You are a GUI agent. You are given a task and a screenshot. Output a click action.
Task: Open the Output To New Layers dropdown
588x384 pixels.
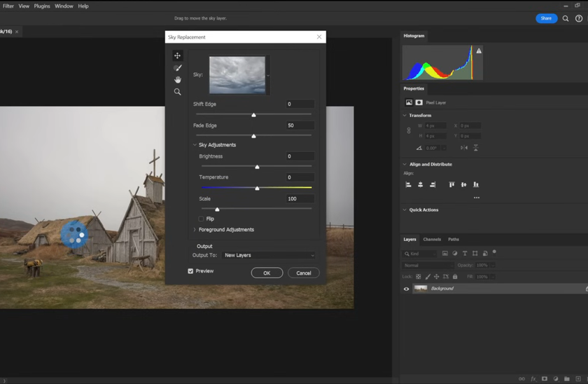tap(269, 255)
